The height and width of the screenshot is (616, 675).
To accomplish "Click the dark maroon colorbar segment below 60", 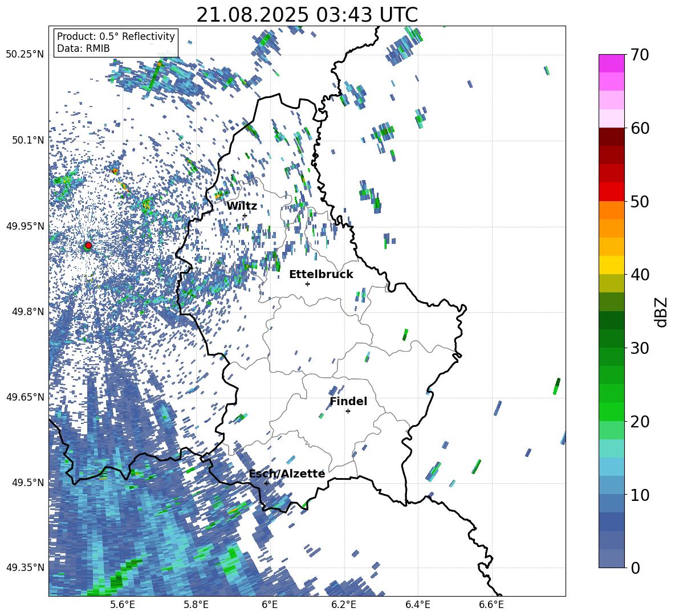I will 611,136.
